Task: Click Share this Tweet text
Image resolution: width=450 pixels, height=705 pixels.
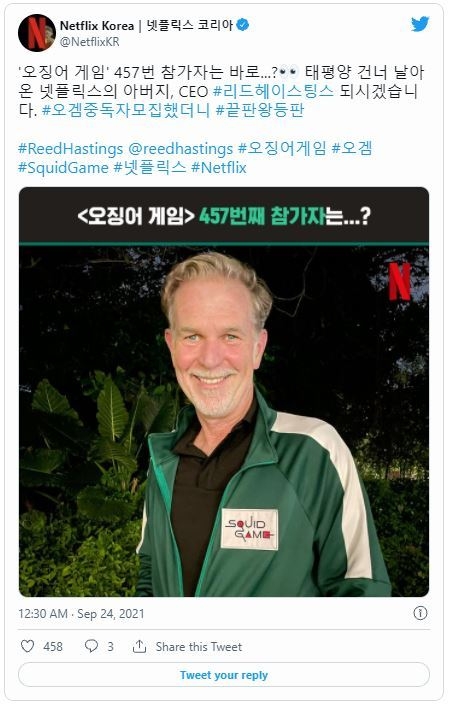Action: click(199, 647)
